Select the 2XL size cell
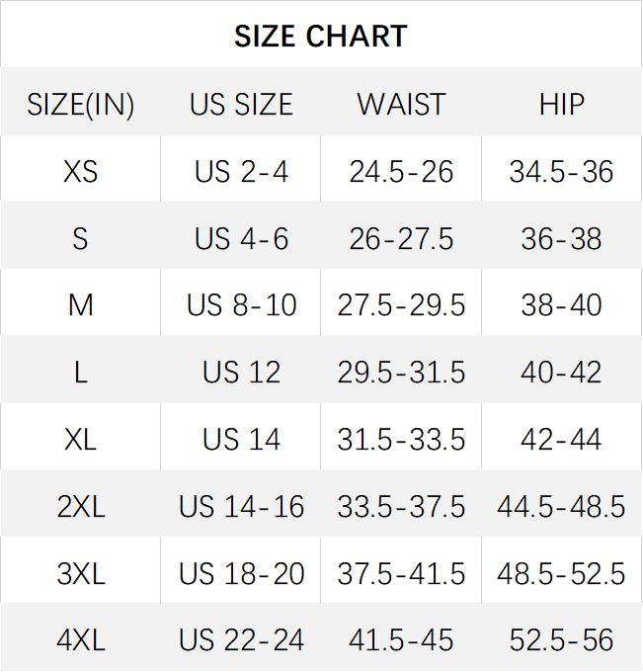 coord(80,507)
